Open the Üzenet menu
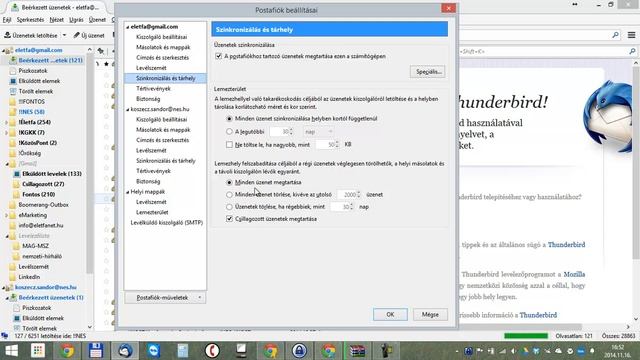The image size is (640, 360). 97,20
